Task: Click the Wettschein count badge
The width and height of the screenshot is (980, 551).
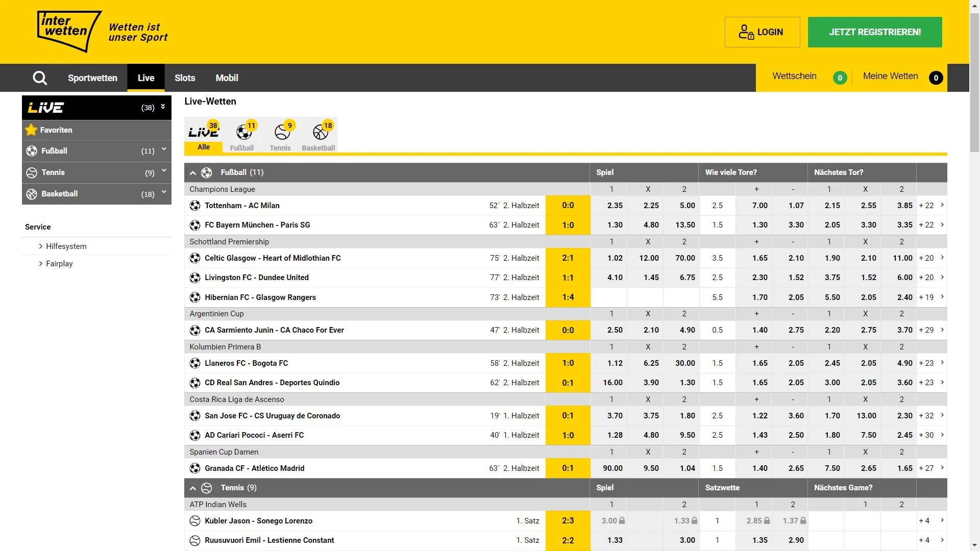Action: 840,78
